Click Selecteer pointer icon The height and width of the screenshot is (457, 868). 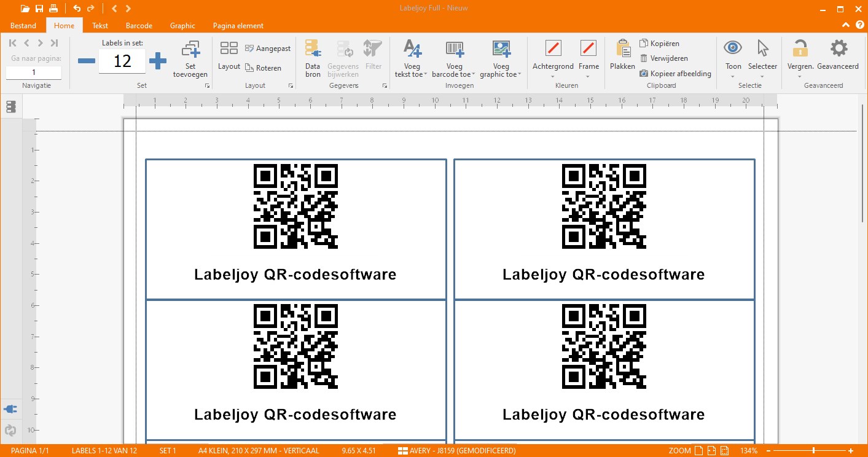[x=762, y=48]
